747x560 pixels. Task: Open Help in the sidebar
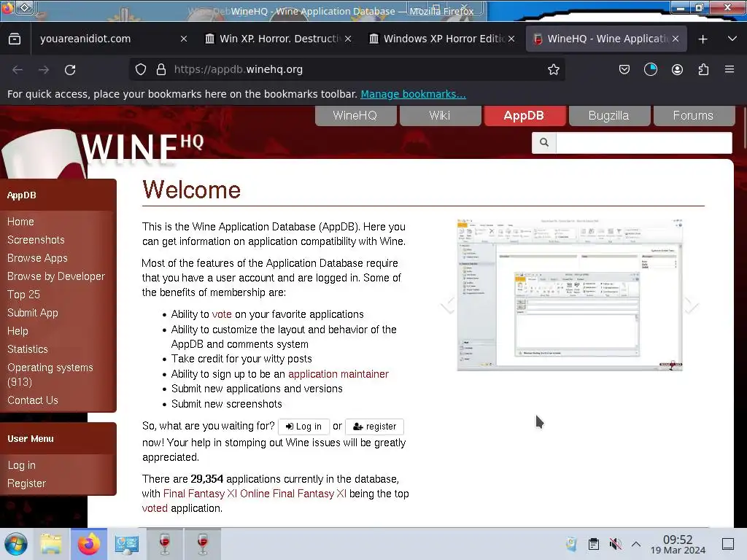click(x=18, y=331)
